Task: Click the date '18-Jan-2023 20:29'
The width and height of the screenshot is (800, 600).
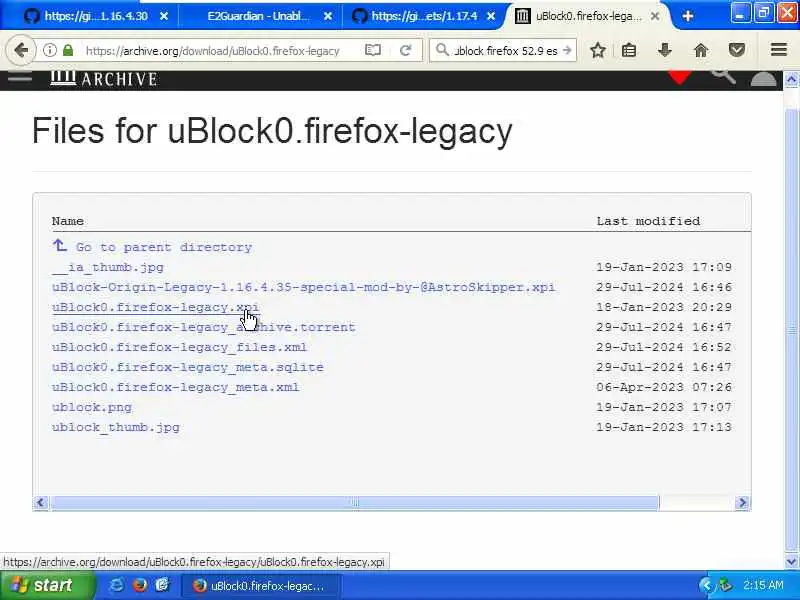Action: [664, 307]
